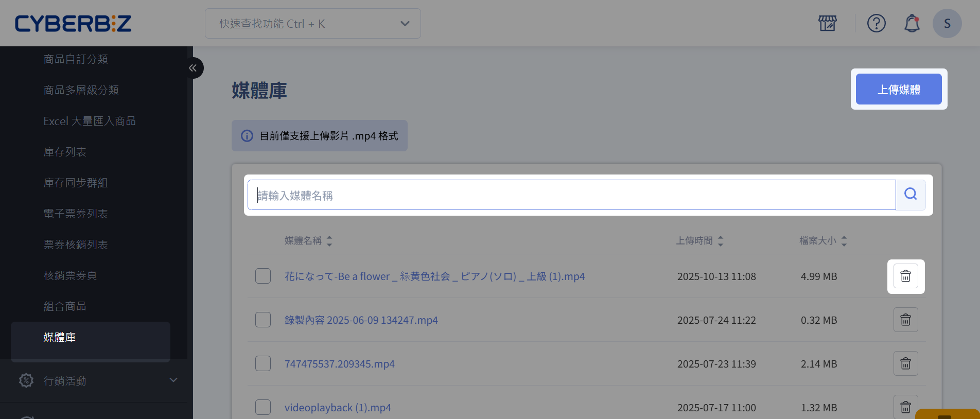
Task: Tick the checkbox beside 747475537.209345.mp4
Action: 263,363
